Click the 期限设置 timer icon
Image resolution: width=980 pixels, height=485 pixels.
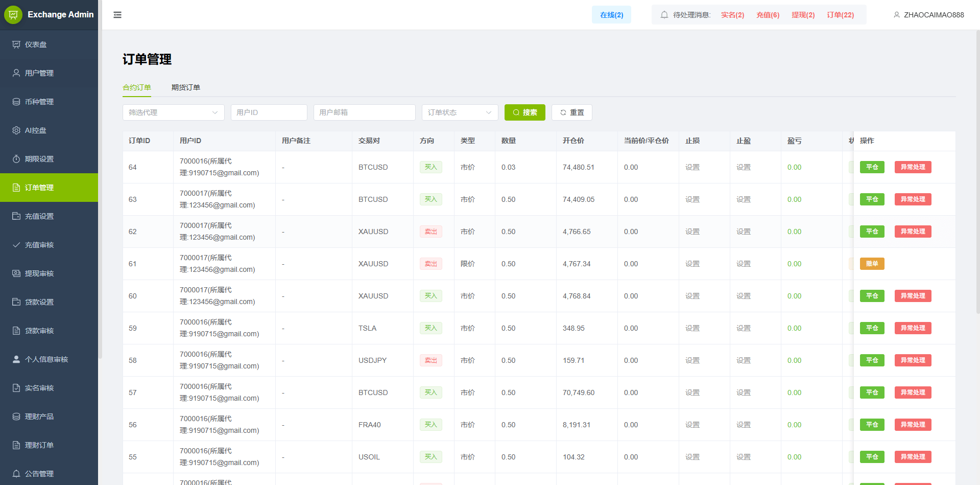(16, 159)
